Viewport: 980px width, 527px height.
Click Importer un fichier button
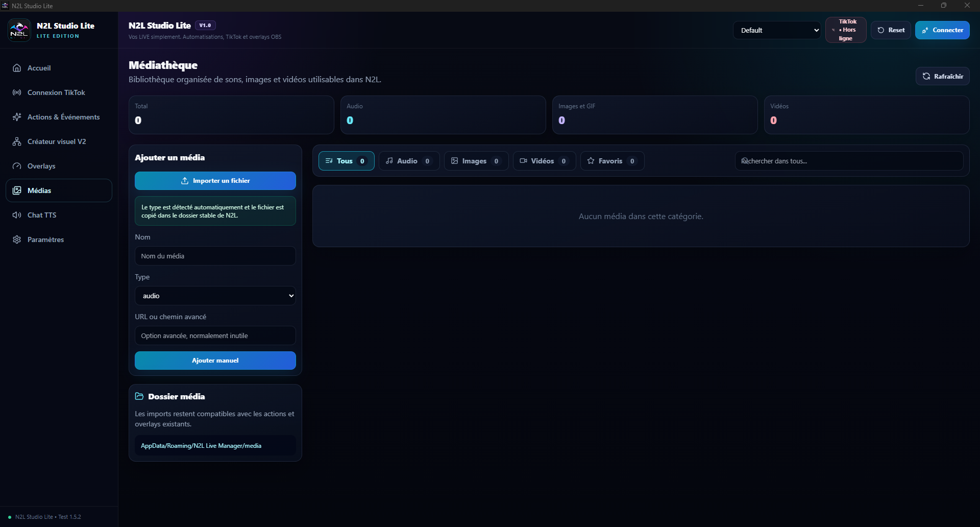point(215,181)
